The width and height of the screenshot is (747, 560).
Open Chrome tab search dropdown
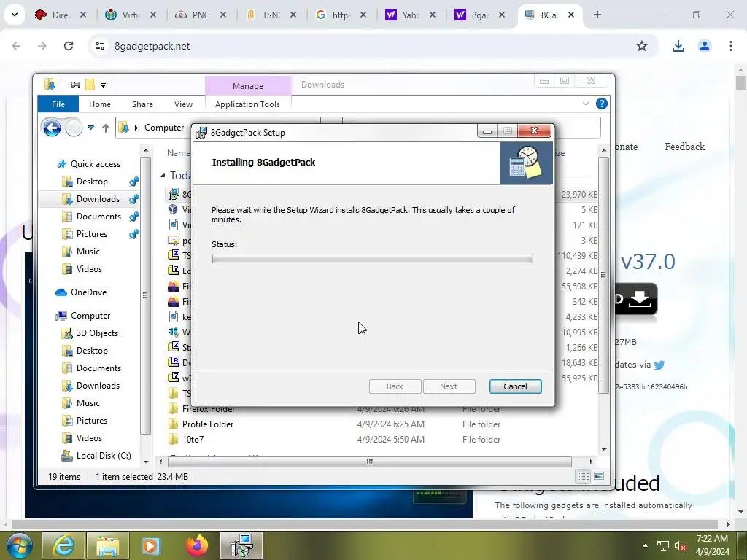15,15
